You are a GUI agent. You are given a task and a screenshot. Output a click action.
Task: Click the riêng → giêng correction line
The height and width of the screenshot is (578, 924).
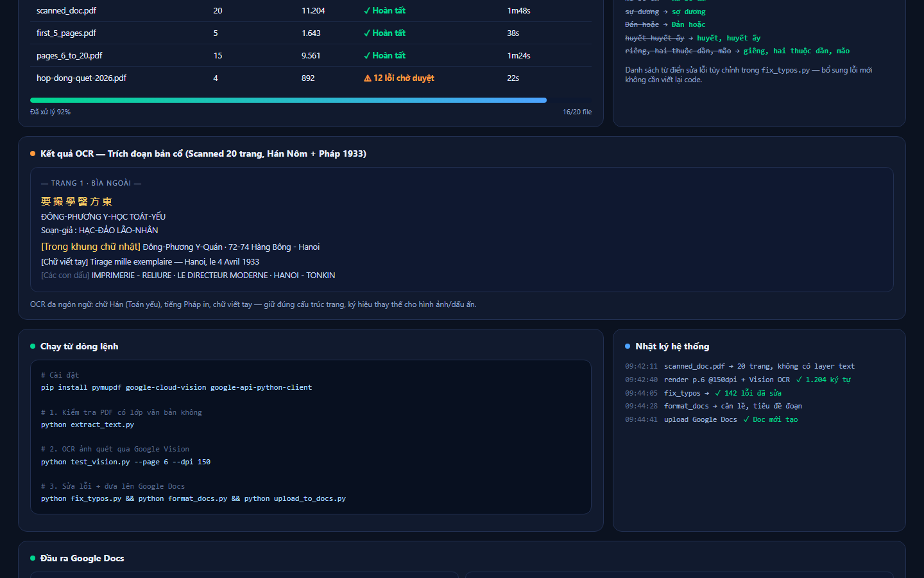(x=737, y=51)
